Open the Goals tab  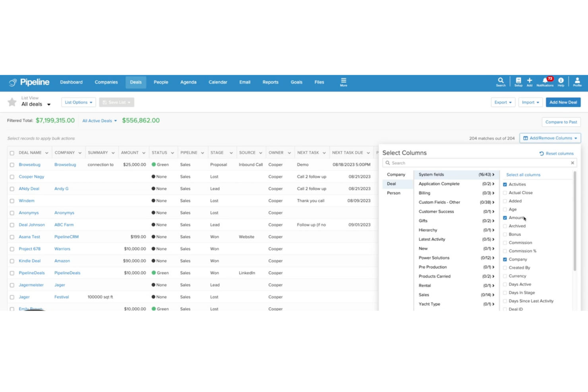tap(296, 82)
